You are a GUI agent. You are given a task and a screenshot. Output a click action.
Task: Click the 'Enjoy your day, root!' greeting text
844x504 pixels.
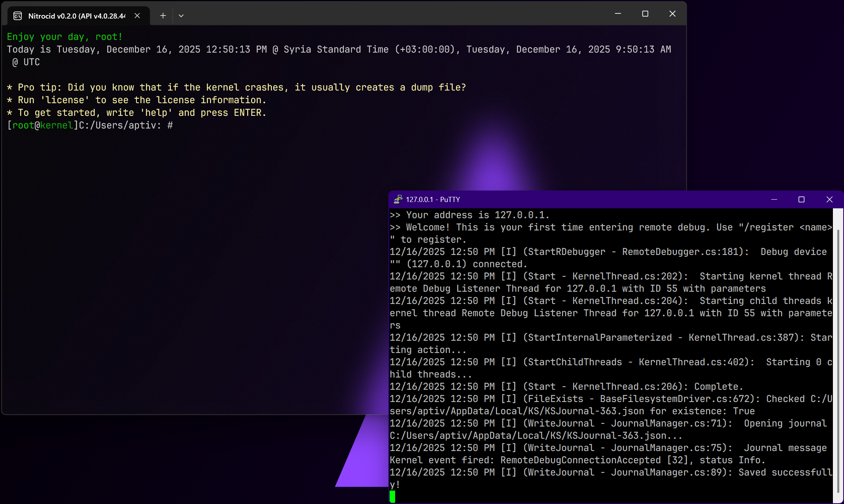point(65,37)
